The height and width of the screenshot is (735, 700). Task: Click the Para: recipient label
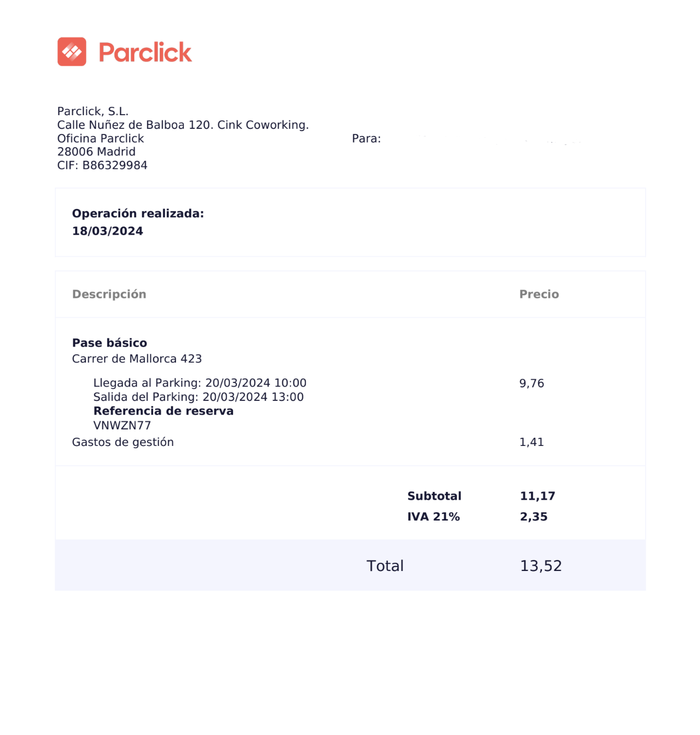[x=366, y=139]
